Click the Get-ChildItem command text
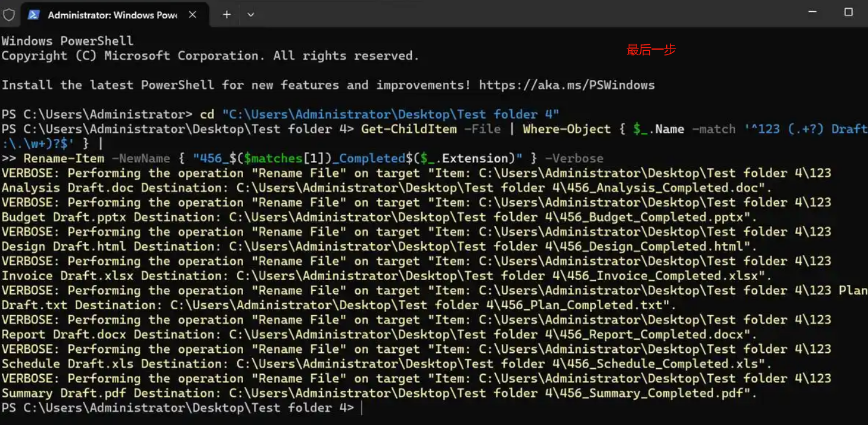 409,129
